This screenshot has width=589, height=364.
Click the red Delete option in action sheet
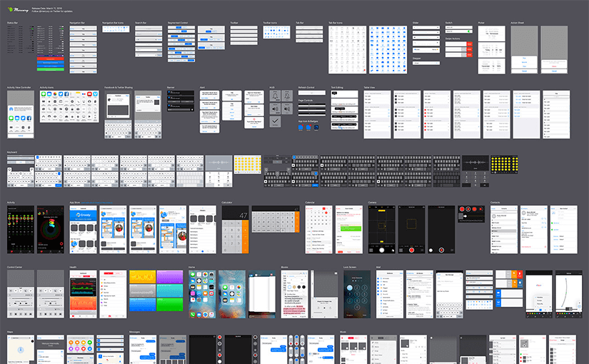tap(554, 66)
